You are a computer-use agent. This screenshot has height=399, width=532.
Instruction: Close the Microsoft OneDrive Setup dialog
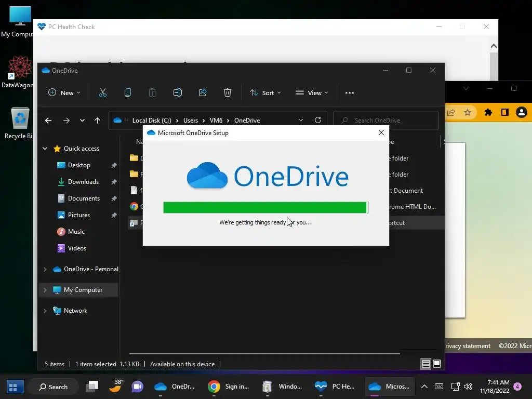pos(381,132)
